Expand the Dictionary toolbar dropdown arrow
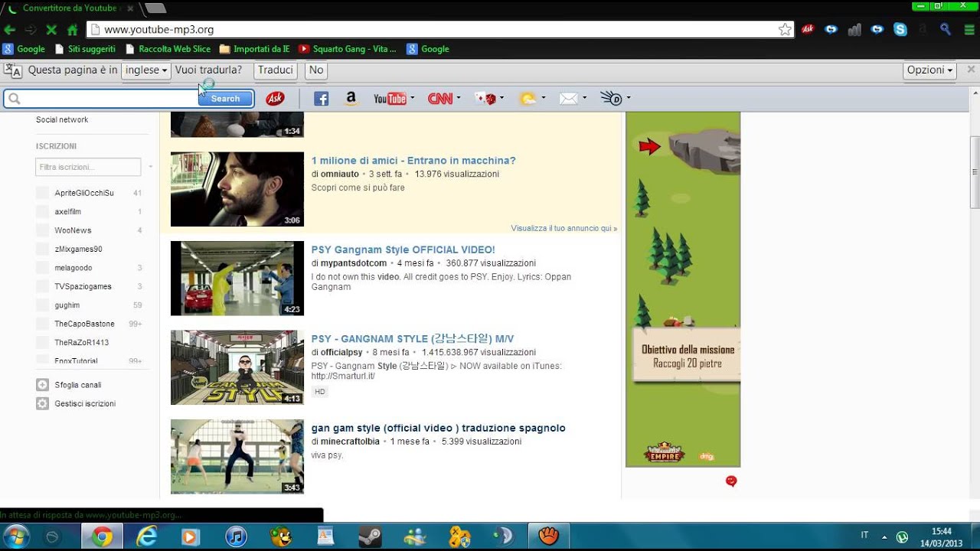 629,98
